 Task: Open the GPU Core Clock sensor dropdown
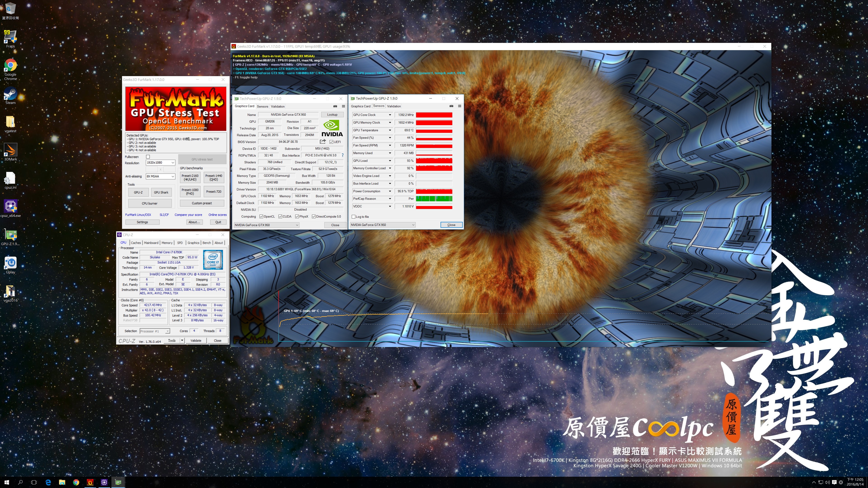pyautogui.click(x=390, y=115)
